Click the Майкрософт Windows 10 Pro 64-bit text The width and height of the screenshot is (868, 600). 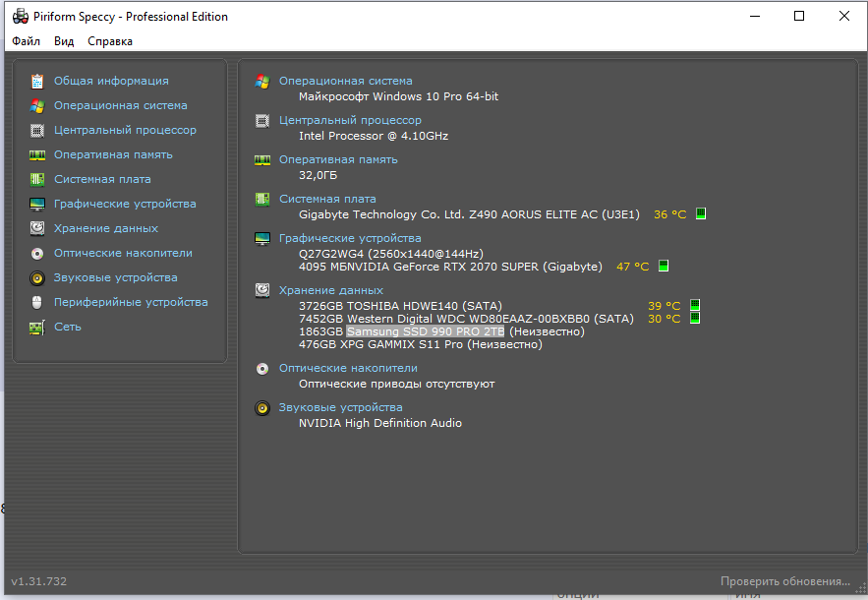(x=398, y=96)
